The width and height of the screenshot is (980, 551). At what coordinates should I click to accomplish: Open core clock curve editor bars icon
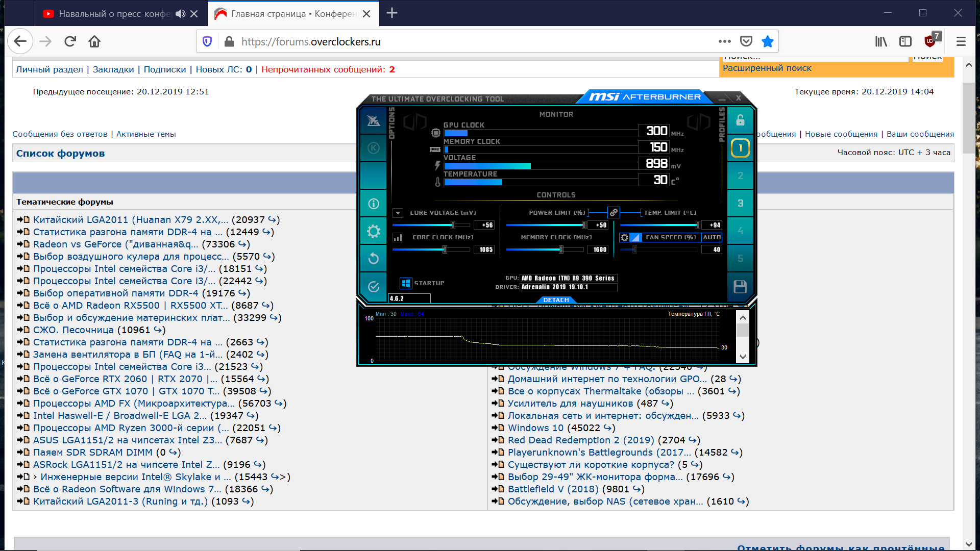398,237
